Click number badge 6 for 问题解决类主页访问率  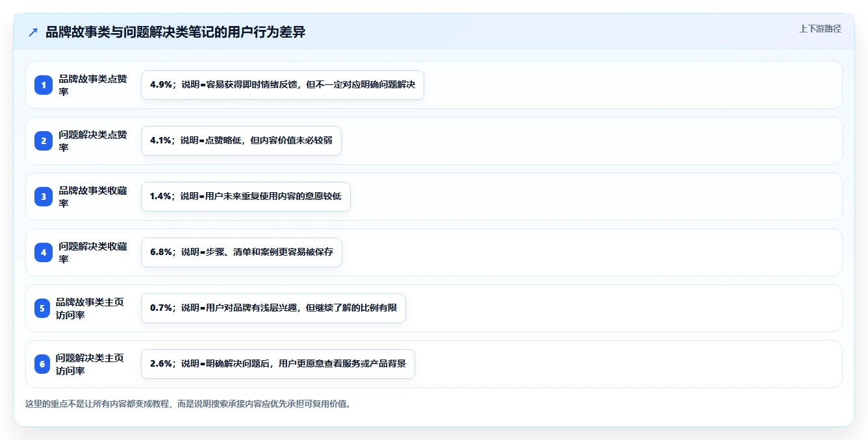click(x=42, y=364)
